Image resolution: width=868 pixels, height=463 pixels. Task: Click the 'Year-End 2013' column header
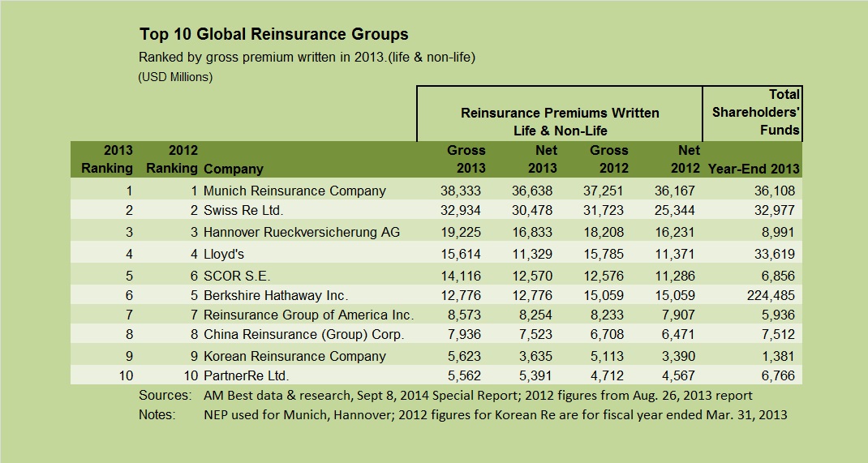click(x=754, y=169)
